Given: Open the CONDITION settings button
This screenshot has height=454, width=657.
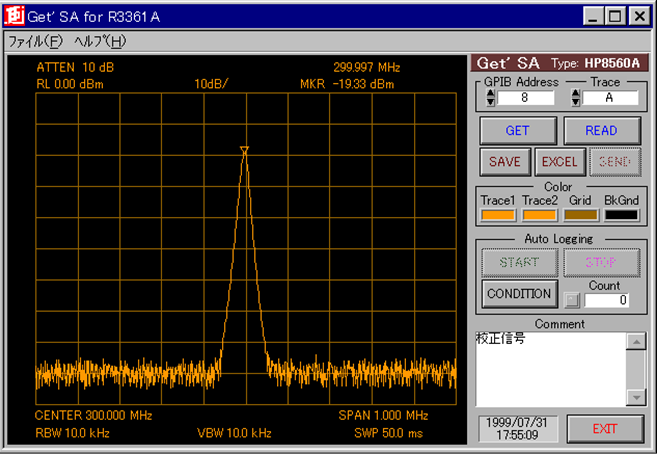Looking at the screenshot, I should tap(519, 294).
